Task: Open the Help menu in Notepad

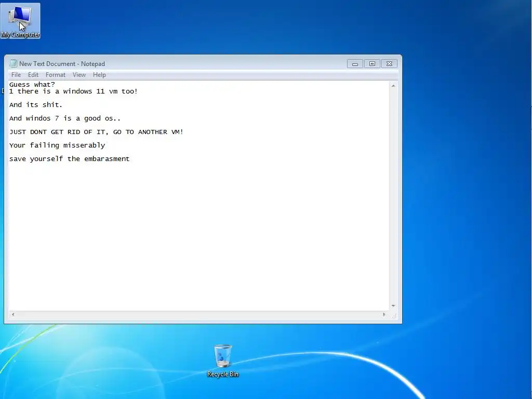Action: (99, 75)
